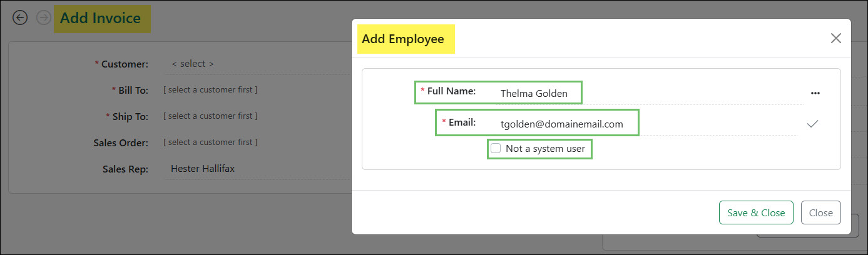Click Bill To placeholder text in Add Invoice
Image resolution: width=868 pixels, height=255 pixels.
tap(210, 90)
